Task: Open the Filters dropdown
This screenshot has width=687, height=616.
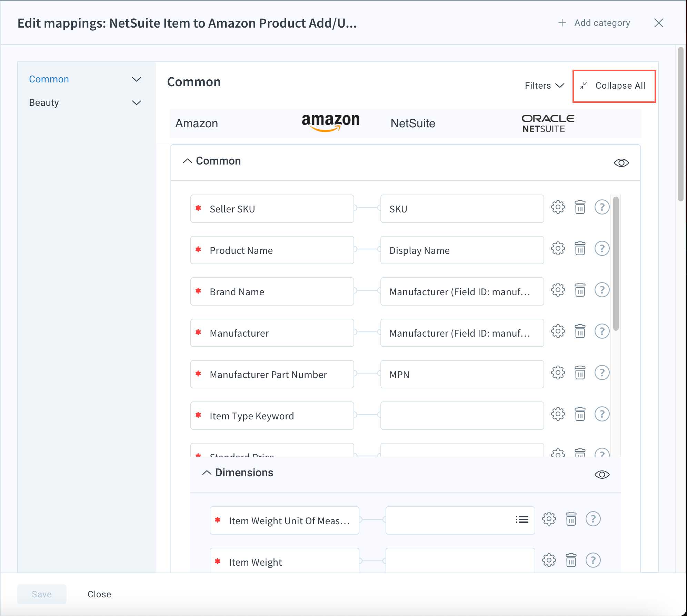Action: 544,86
